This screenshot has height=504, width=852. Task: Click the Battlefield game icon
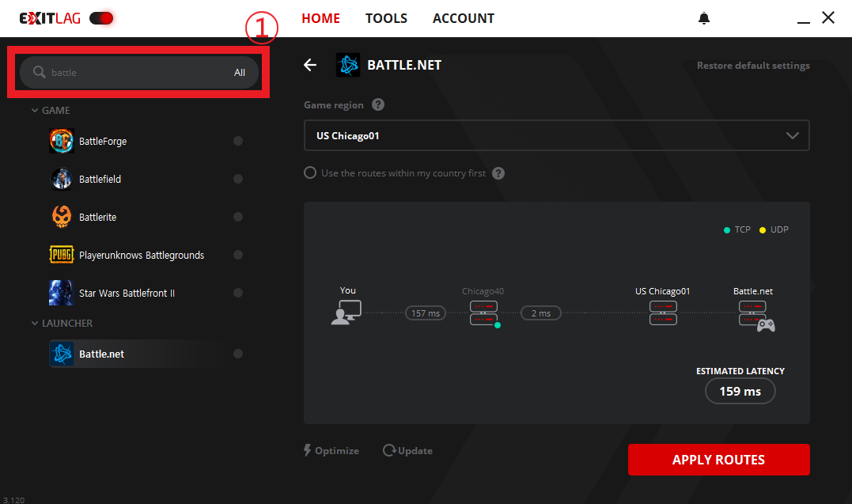(62, 179)
